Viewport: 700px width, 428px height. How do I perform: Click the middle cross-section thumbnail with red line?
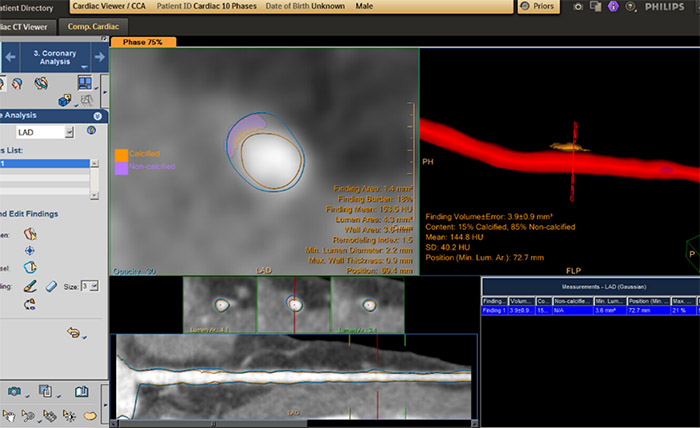[294, 305]
